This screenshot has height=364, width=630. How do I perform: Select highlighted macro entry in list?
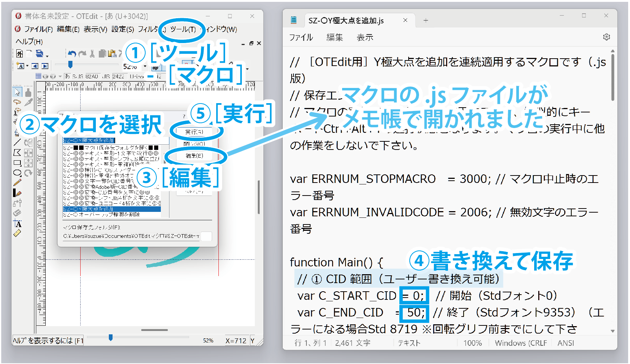point(111,209)
